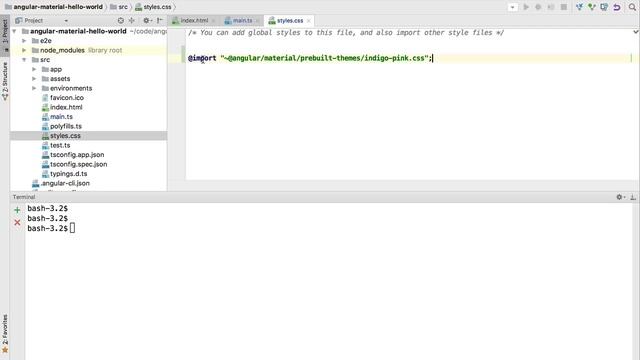Expand the node_modules folder
The image size is (640, 360).
click(24, 50)
